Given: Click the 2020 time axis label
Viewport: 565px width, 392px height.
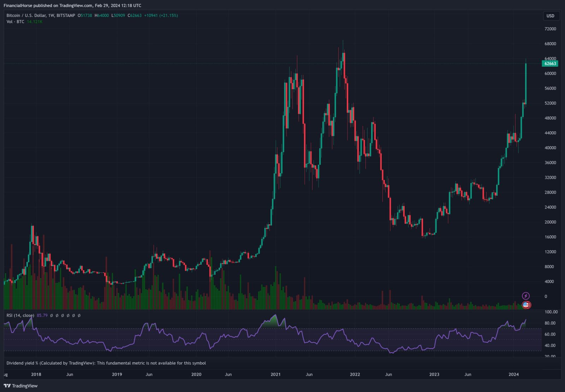Looking at the screenshot, I should coord(196,374).
